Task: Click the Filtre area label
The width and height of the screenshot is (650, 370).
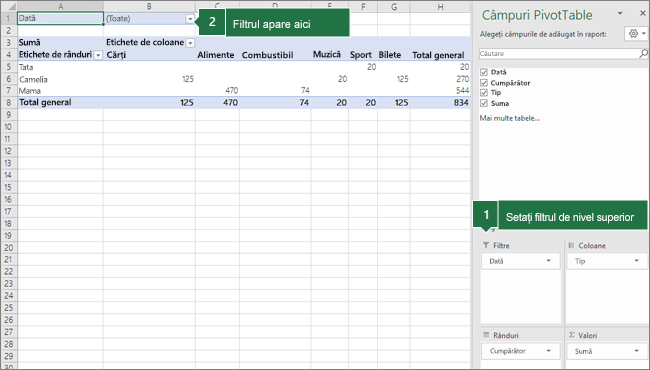Action: pos(501,246)
